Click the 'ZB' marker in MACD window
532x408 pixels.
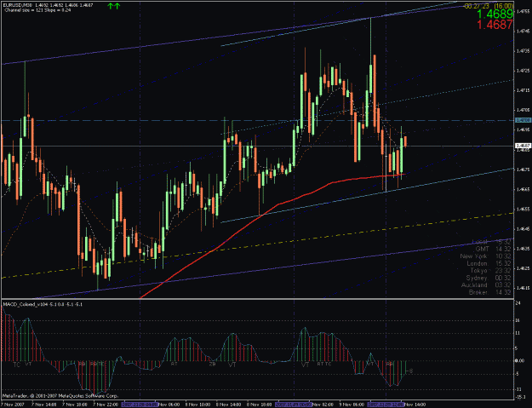click(213, 365)
